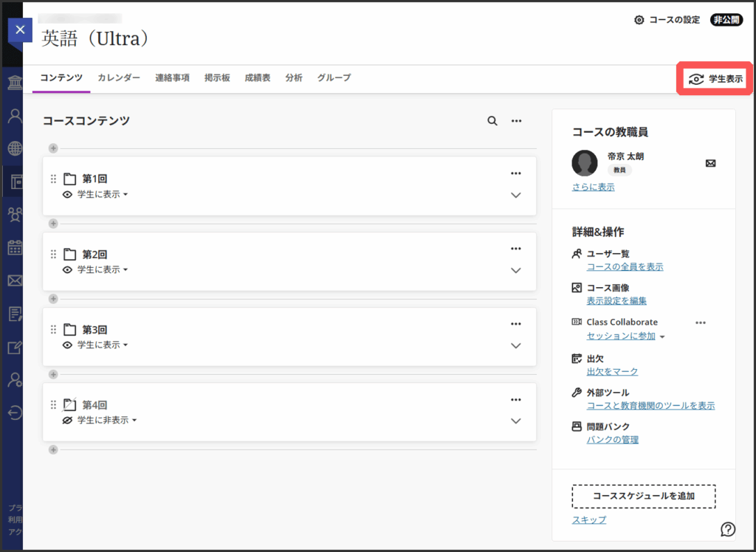This screenshot has height=552, width=756.
Task: Click the search magnifier in course content
Action: (492, 121)
